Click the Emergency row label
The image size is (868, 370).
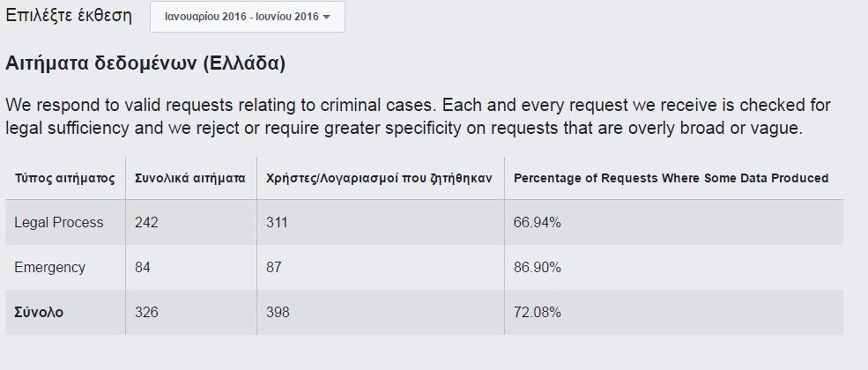[50, 267]
